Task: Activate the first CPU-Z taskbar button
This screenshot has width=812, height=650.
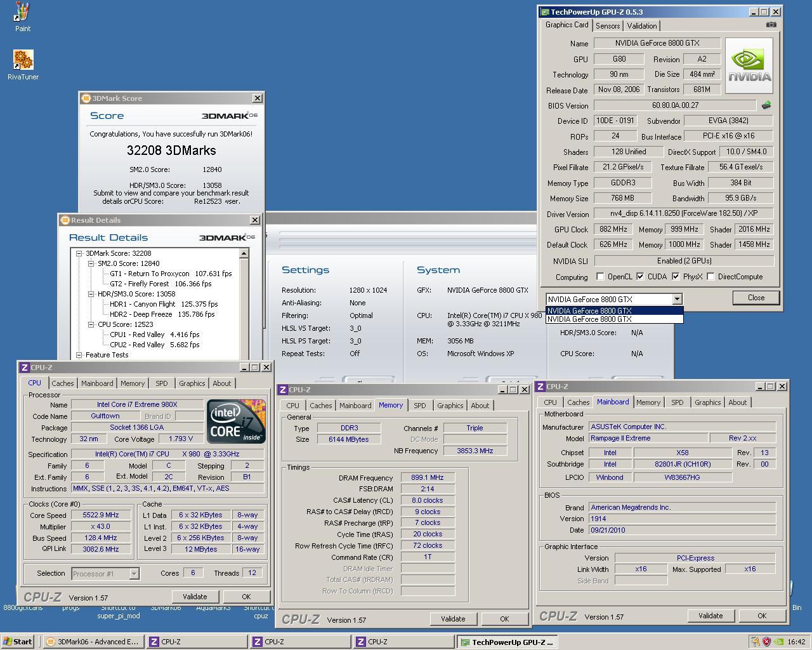Action: [x=197, y=642]
